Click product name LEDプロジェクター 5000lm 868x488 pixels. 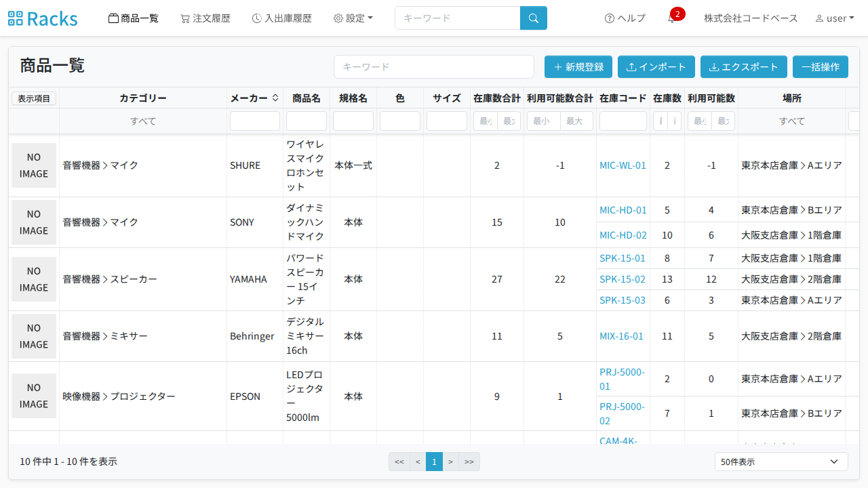[x=305, y=396]
